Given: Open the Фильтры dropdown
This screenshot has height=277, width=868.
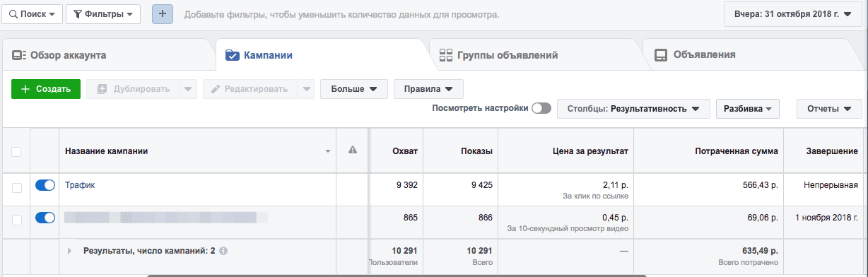Looking at the screenshot, I should [102, 14].
